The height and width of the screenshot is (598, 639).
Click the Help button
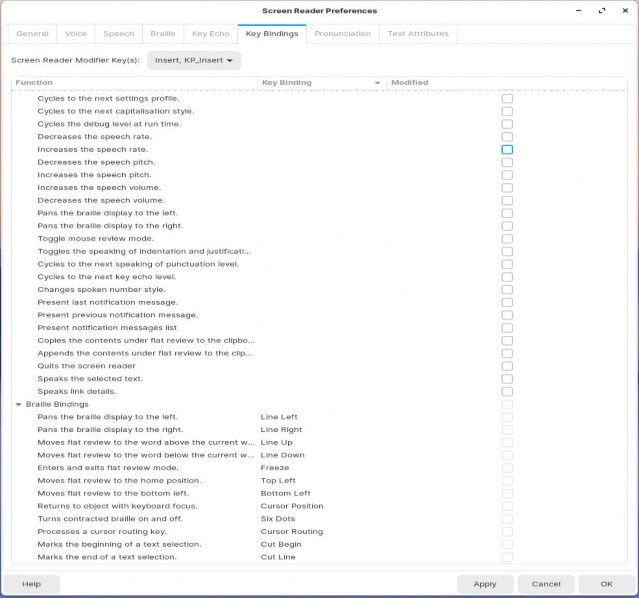[x=31, y=584]
